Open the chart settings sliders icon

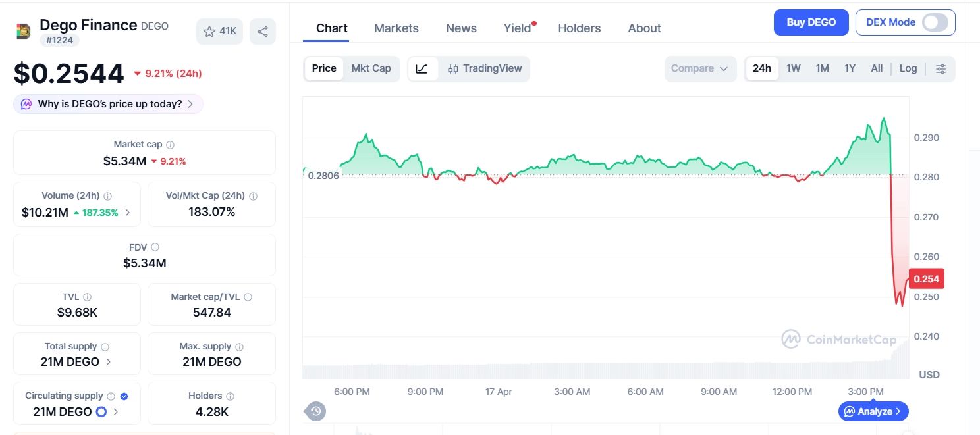click(940, 68)
